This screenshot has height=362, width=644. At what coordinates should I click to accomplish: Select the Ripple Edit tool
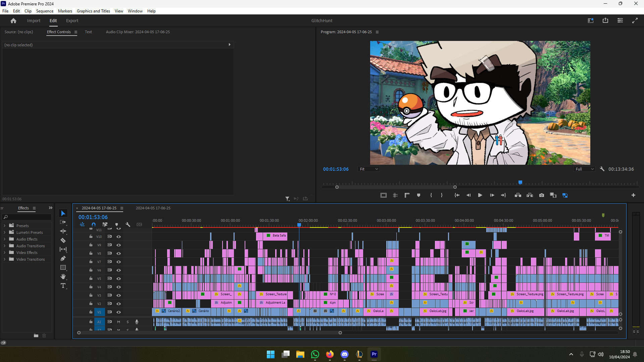click(x=63, y=231)
